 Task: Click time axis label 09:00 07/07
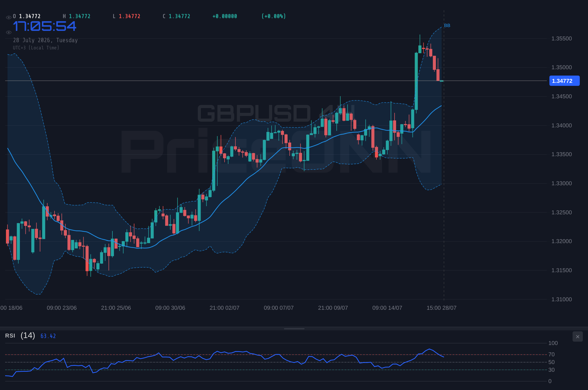(x=279, y=308)
